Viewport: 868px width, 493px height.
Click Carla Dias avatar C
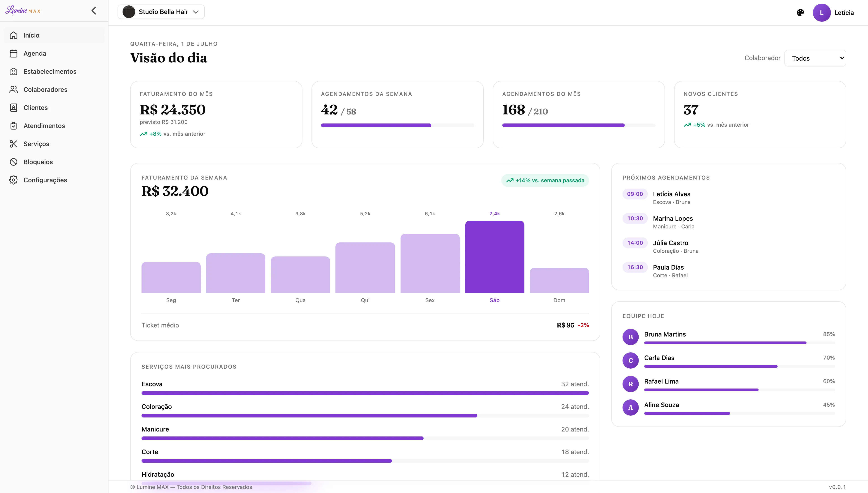click(x=630, y=360)
